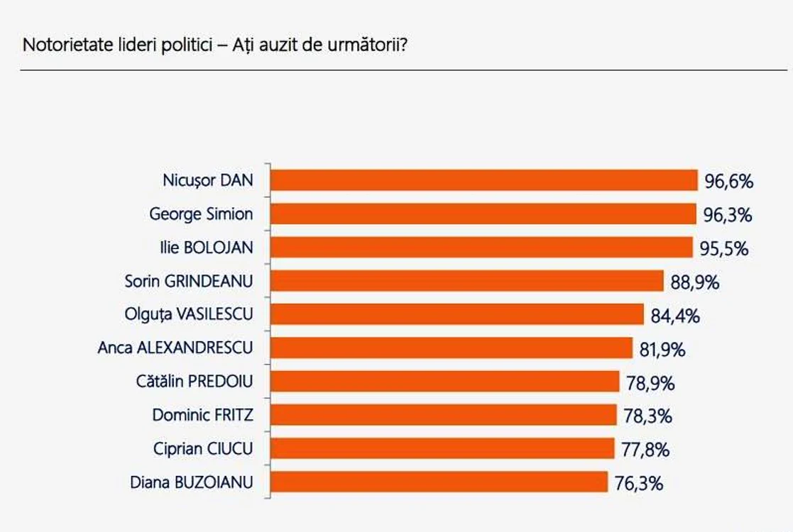Click the Sorin GRINDEANU bar
Viewport: 793px width, 532px height.
click(x=467, y=281)
